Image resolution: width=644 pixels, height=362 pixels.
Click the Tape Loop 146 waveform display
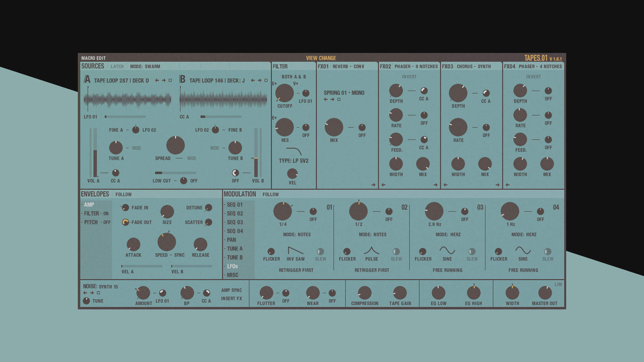(x=223, y=99)
